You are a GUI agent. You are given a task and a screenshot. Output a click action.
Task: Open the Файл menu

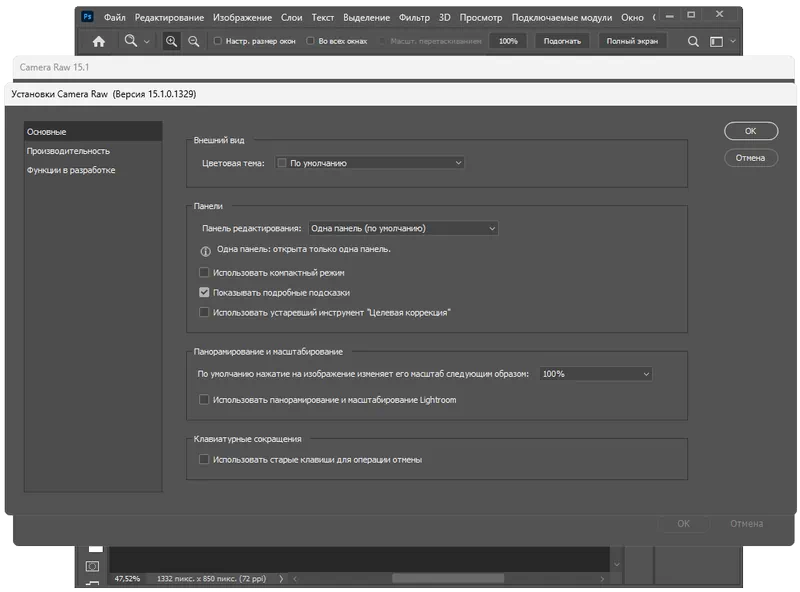pyautogui.click(x=115, y=17)
